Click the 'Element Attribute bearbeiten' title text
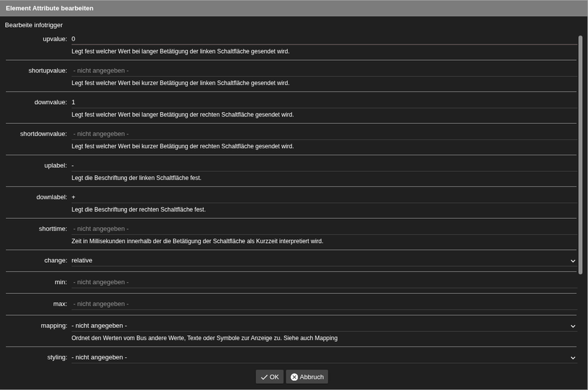 pyautogui.click(x=49, y=9)
